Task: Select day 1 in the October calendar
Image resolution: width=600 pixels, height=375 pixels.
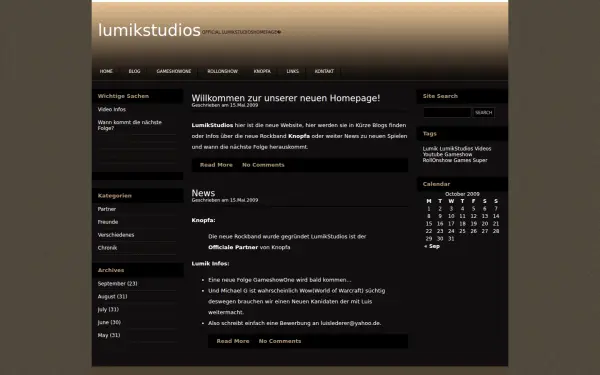Action: click(x=429, y=209)
